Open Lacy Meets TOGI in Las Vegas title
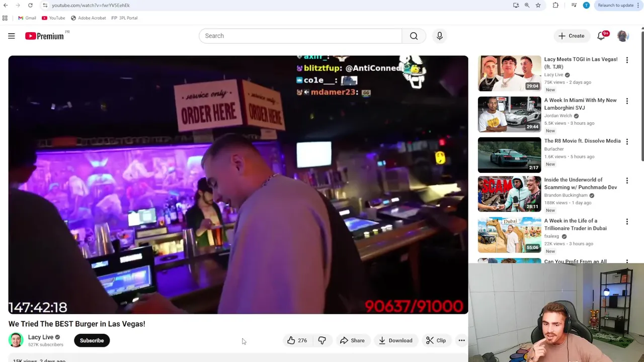The image size is (644, 362). tap(581, 63)
